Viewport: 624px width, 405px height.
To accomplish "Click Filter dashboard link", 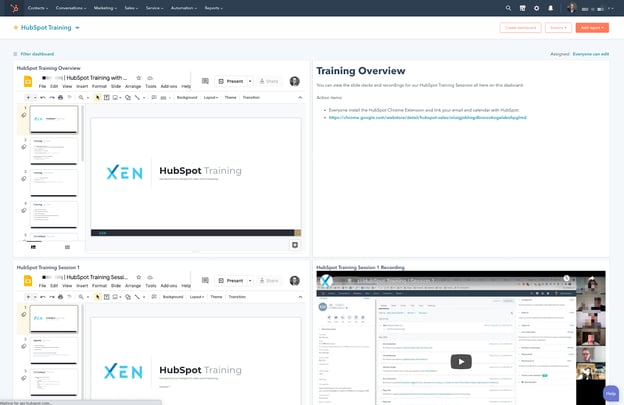I will [x=37, y=54].
